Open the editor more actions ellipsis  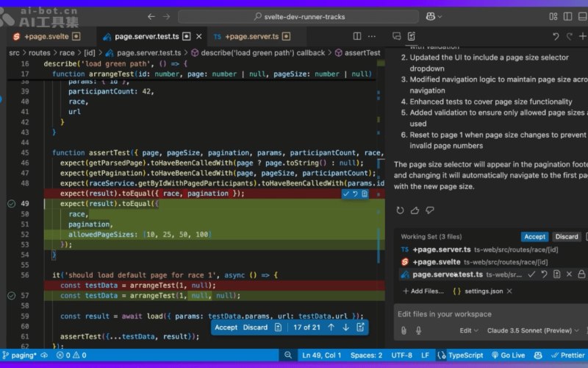click(372, 36)
